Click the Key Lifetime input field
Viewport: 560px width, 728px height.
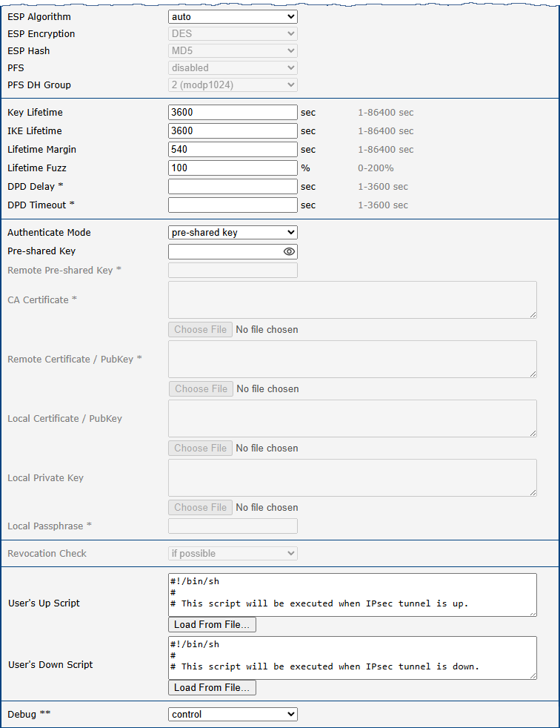pos(233,113)
